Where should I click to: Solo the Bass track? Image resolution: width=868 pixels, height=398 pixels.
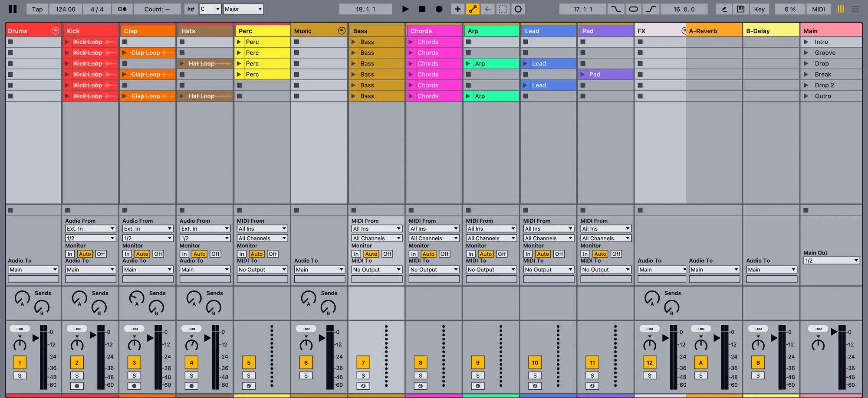point(363,375)
